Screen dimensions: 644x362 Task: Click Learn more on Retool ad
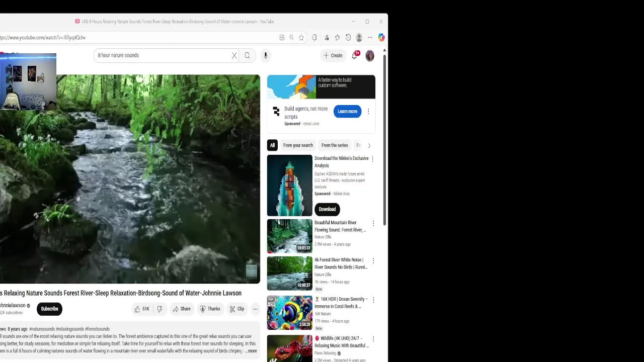[x=347, y=112]
